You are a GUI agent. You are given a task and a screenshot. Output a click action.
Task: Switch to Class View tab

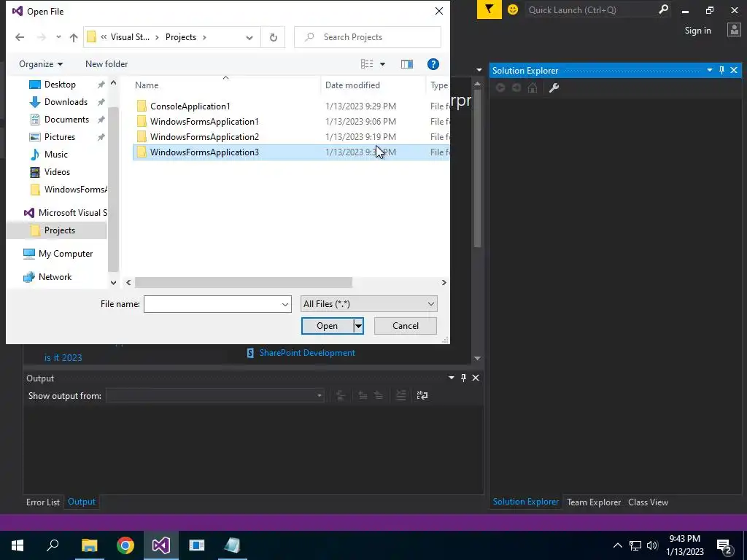[x=648, y=502]
